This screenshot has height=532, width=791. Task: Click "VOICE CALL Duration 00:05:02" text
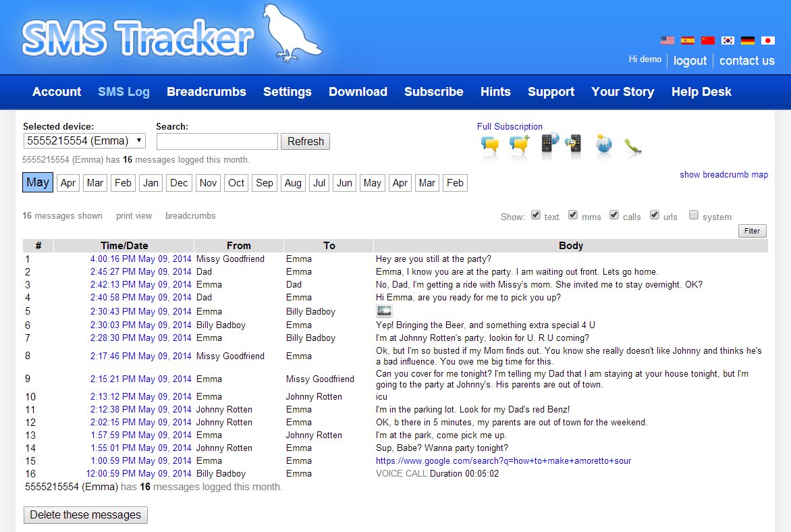(x=437, y=473)
